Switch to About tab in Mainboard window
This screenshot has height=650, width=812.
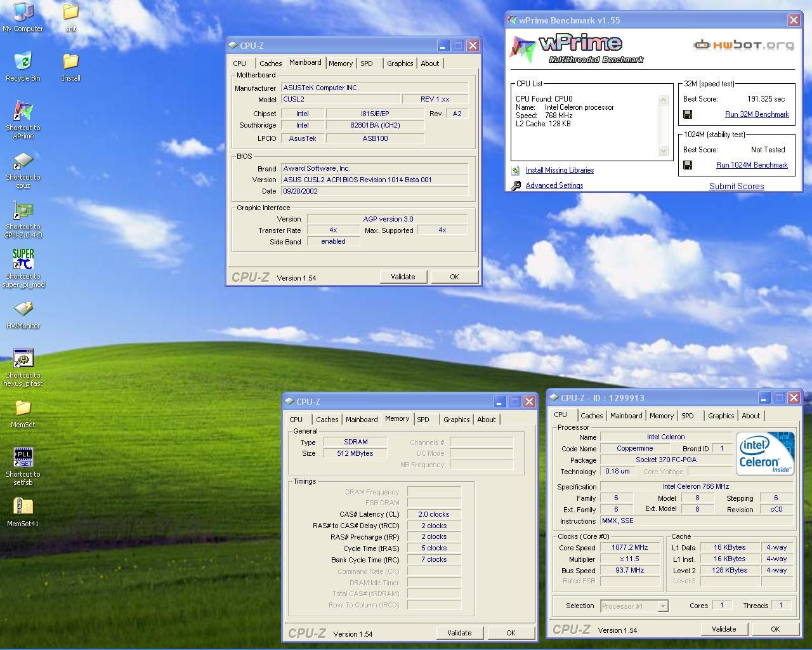pos(430,63)
